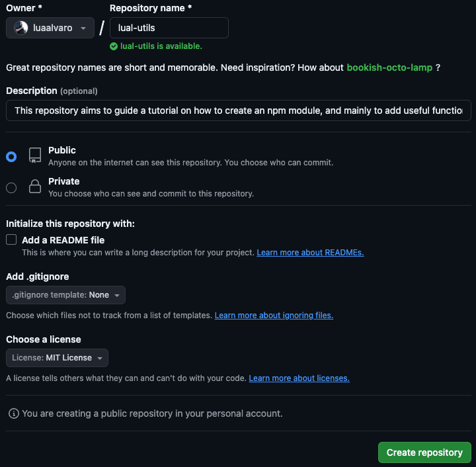
Task: Use the bookish-octo-lamp name suggestion
Action: (389, 67)
